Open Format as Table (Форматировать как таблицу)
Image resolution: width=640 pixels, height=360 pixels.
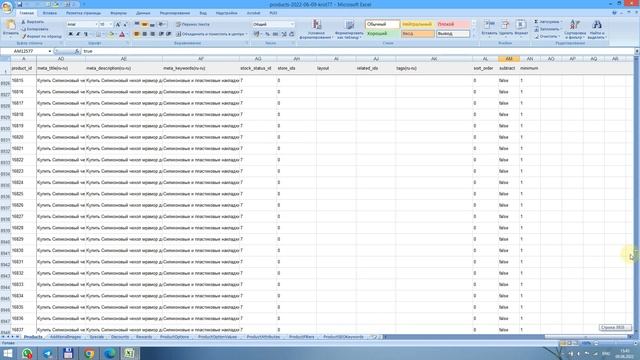[x=349, y=29]
